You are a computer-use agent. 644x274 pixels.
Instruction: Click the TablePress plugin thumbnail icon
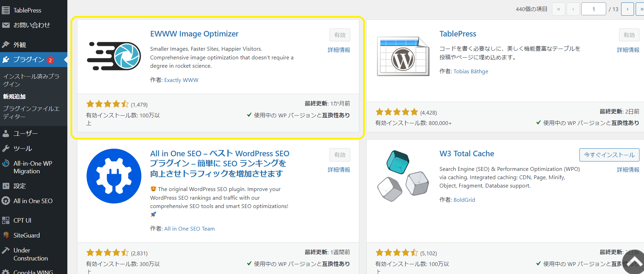[x=403, y=56]
